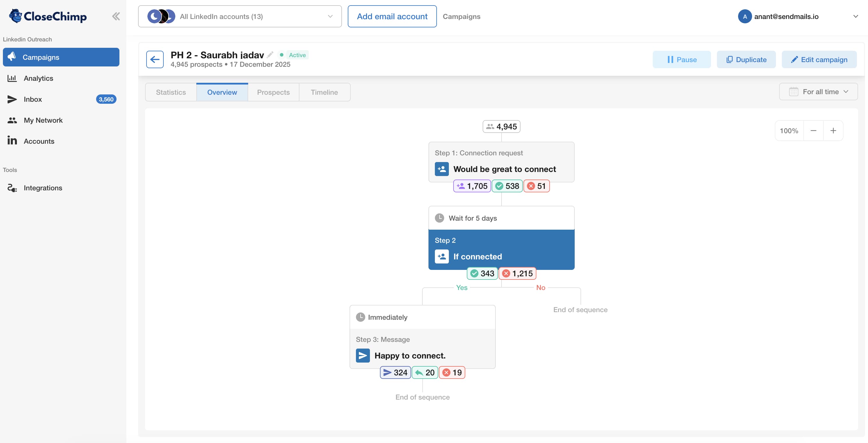Click Edit campaign
The width and height of the screenshot is (868, 443).
pos(819,59)
